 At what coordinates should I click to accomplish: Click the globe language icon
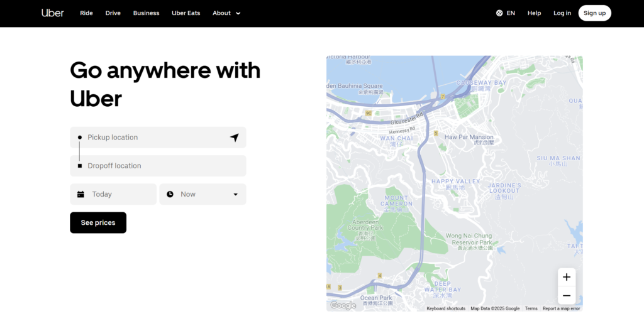[499, 13]
